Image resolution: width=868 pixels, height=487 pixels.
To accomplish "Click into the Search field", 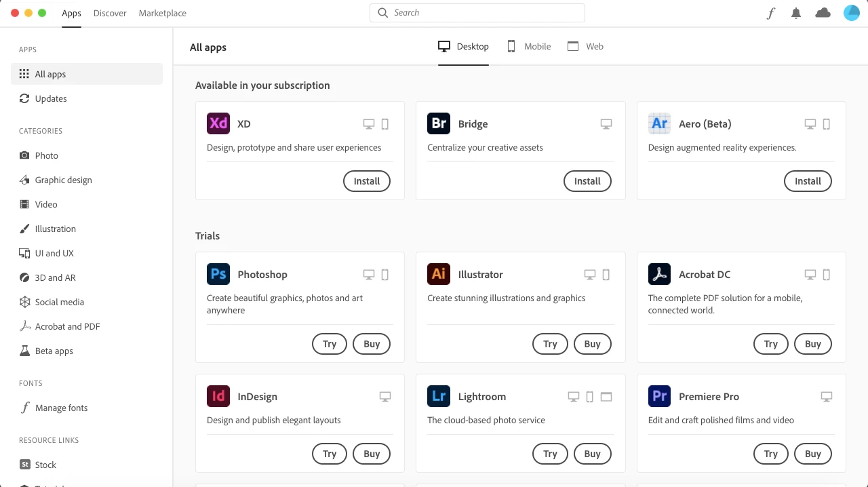I will click(x=477, y=13).
